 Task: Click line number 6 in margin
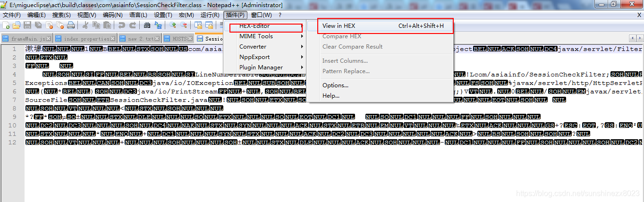pos(15,92)
